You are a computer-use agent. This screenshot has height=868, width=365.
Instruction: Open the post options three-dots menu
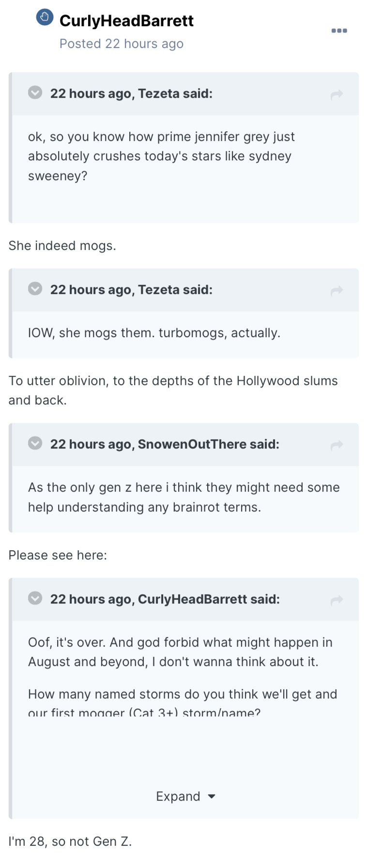pyautogui.click(x=339, y=31)
